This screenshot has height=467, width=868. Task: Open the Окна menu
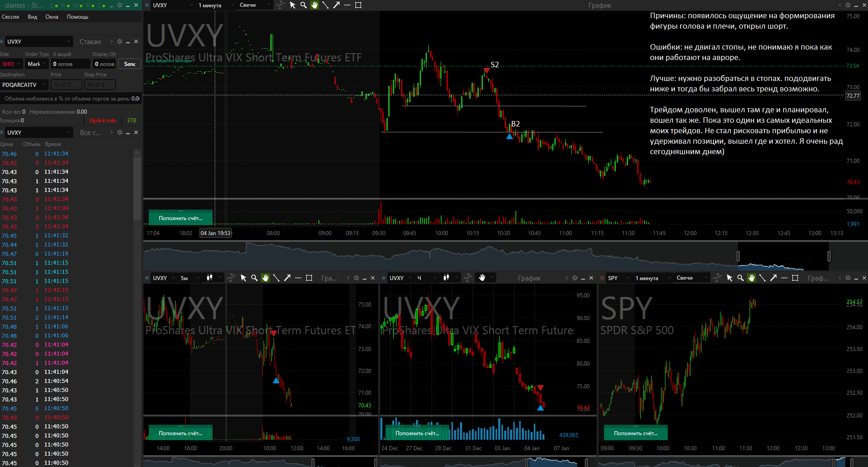(x=52, y=17)
